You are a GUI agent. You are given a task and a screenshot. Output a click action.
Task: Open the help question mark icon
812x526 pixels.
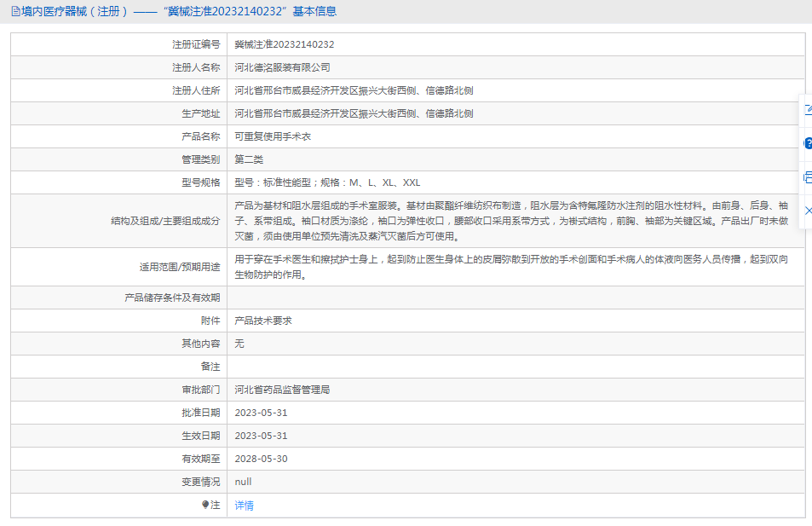[x=808, y=143]
